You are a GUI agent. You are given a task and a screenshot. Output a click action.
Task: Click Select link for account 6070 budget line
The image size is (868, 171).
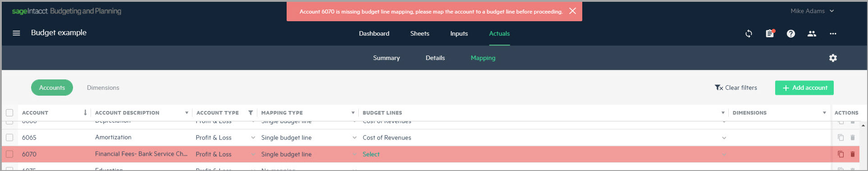tap(371, 154)
